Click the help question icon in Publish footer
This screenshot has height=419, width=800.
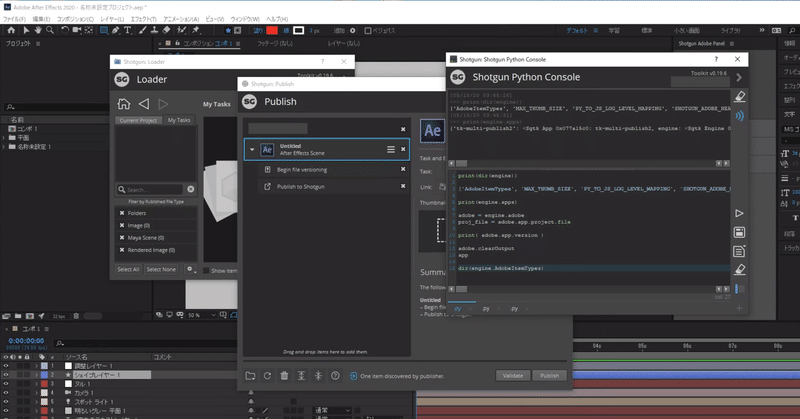[336, 376]
